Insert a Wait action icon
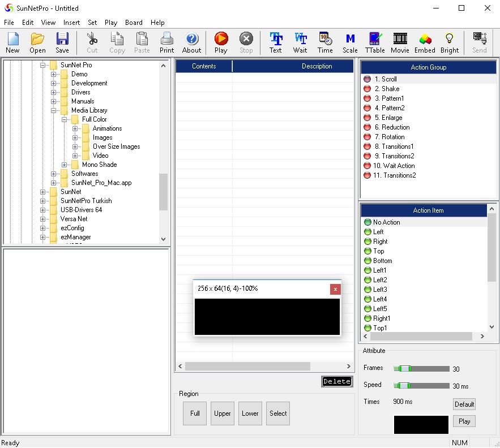Viewport: 500px width, 448px height. point(300,42)
